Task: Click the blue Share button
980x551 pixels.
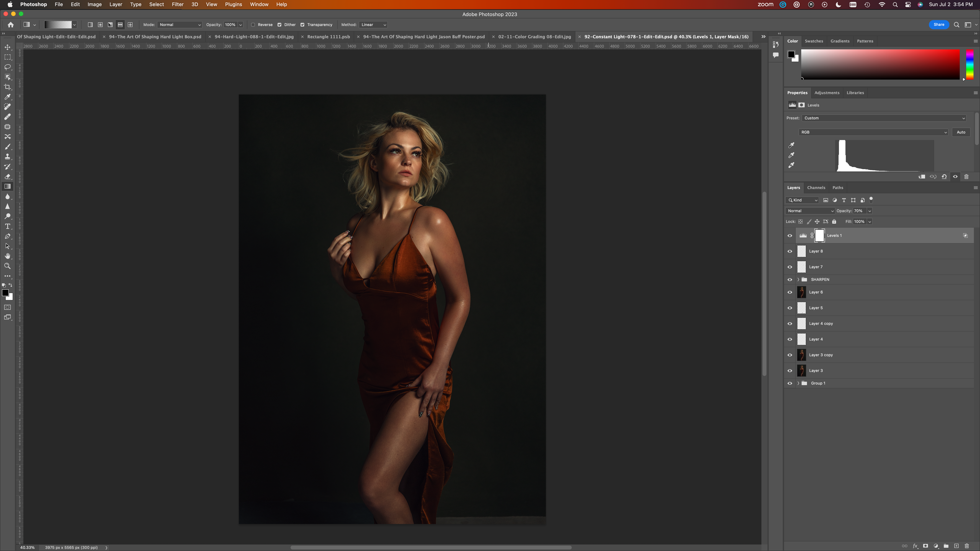Action: pos(938,25)
